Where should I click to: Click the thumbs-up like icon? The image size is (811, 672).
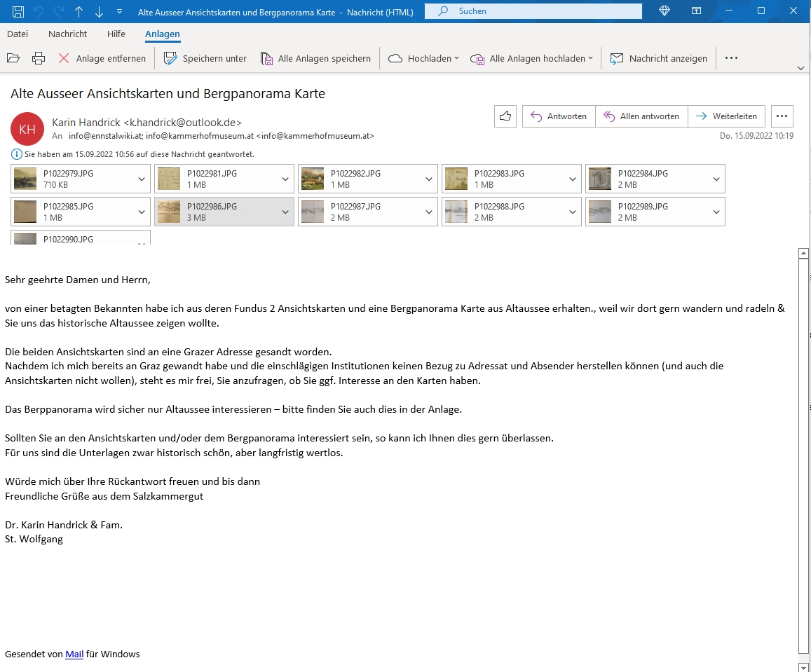coord(505,116)
